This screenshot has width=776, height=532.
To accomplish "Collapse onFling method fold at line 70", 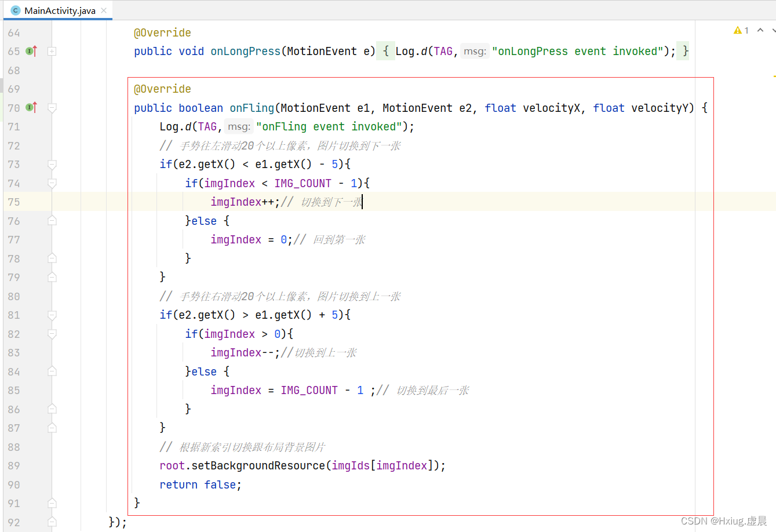I will tap(52, 108).
